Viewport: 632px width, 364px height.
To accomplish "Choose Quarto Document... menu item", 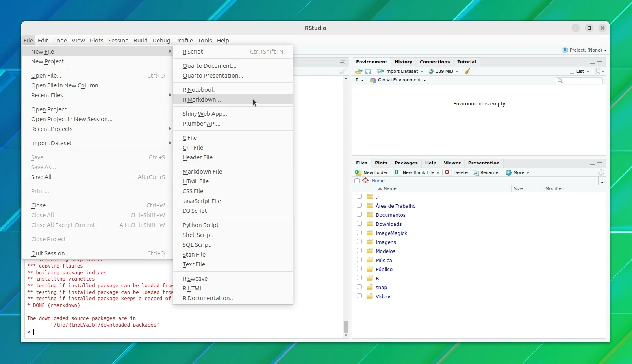I will [x=233, y=66].
